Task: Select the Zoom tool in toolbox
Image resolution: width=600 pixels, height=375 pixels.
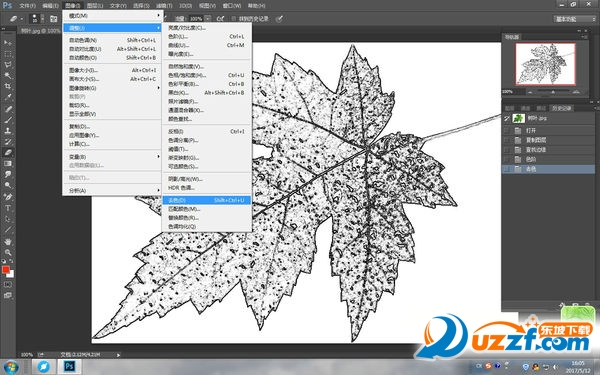Action: tap(8, 253)
